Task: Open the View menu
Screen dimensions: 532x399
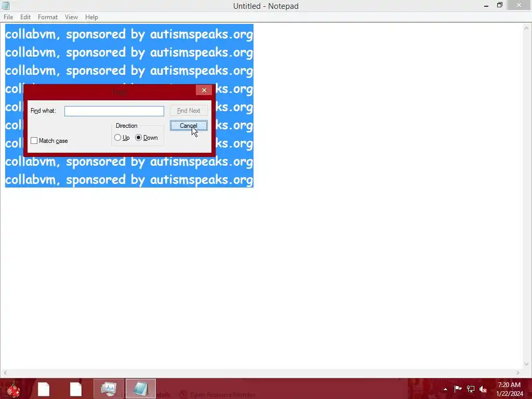Action: (71, 17)
